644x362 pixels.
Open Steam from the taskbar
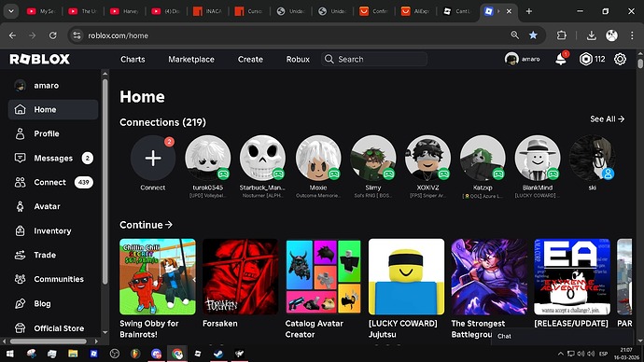(218, 354)
